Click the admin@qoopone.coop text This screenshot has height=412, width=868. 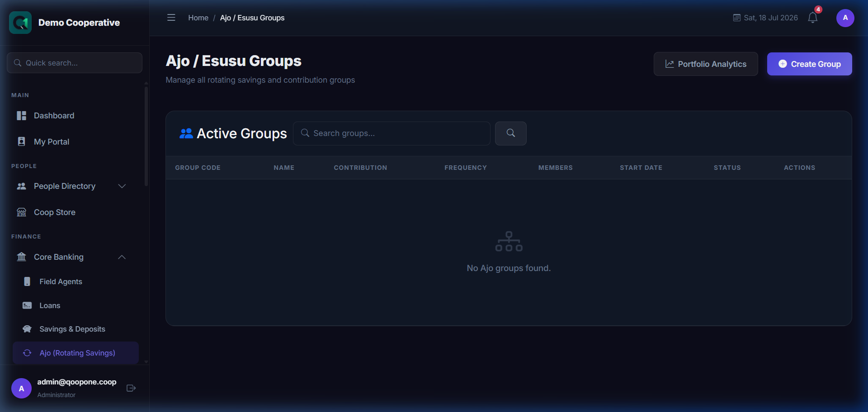pyautogui.click(x=77, y=382)
